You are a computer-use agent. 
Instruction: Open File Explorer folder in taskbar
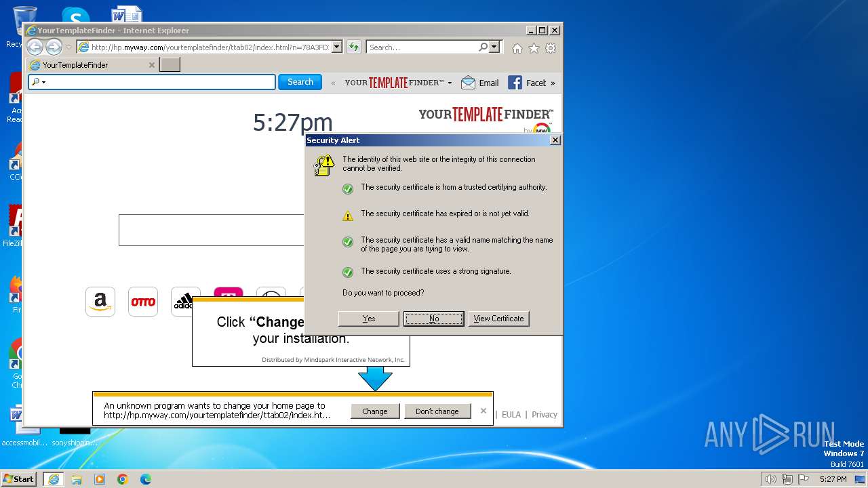point(77,479)
